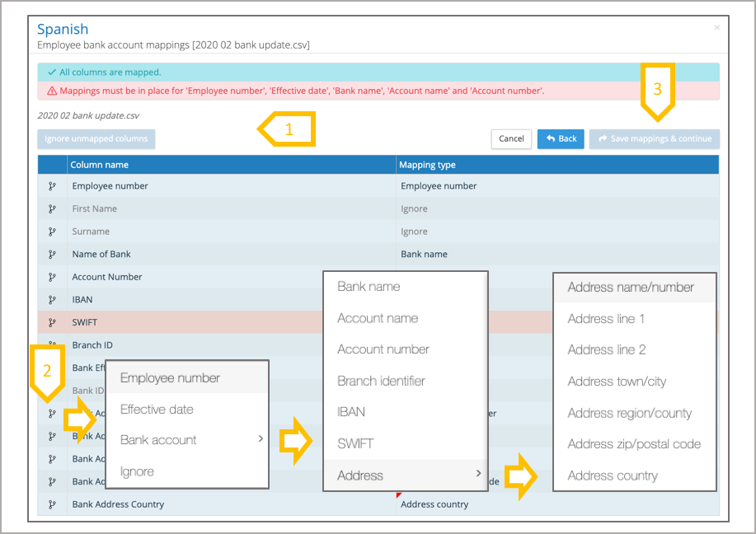Pick Address zip/postal code option

pos(634,444)
